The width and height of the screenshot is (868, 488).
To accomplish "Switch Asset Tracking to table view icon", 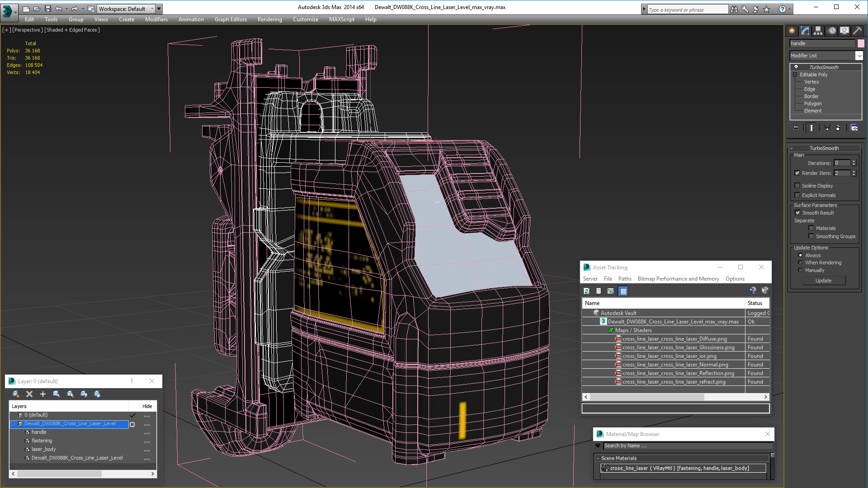I will pos(623,291).
